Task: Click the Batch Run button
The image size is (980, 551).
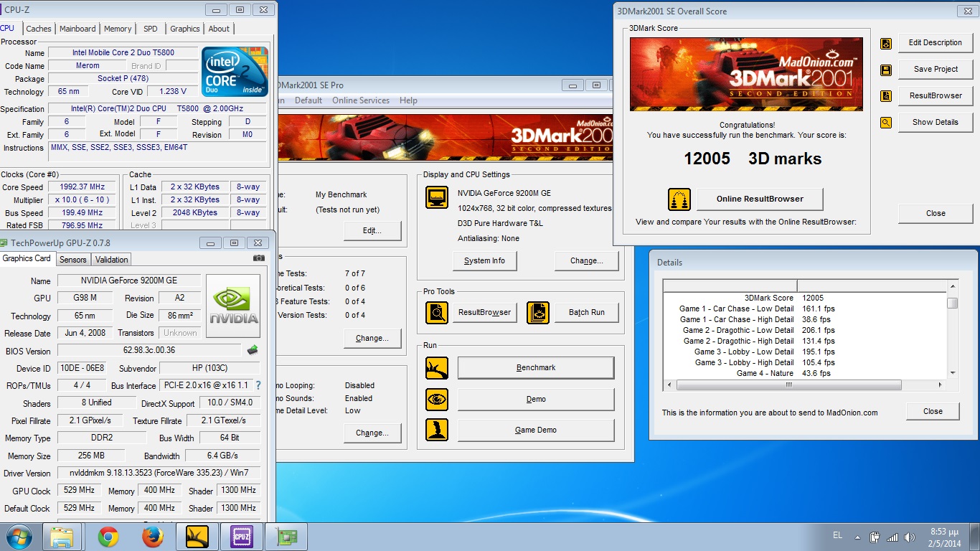Action: tap(587, 312)
